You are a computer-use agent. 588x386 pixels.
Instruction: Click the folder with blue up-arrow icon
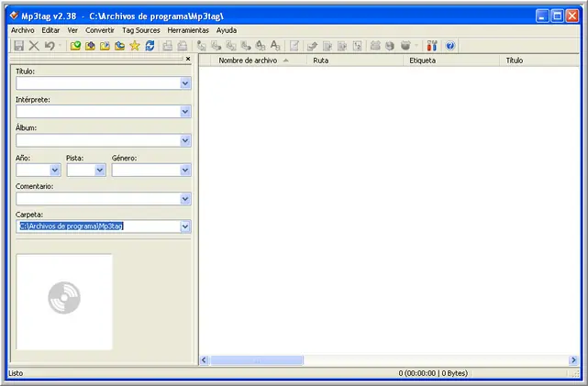click(120, 46)
